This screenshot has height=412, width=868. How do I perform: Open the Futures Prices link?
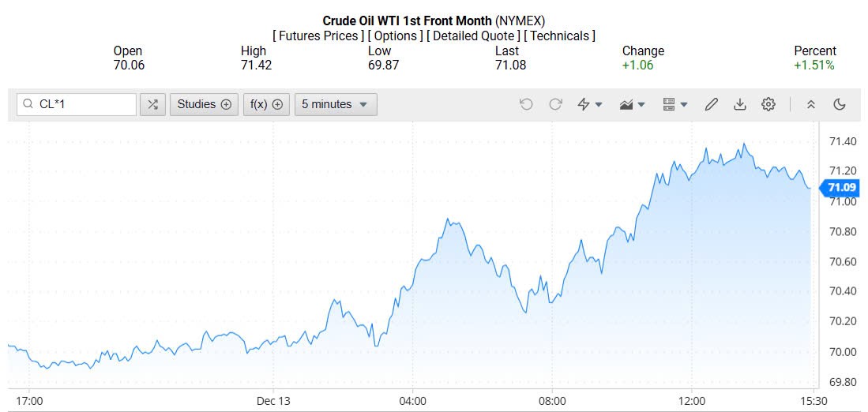[x=318, y=36]
